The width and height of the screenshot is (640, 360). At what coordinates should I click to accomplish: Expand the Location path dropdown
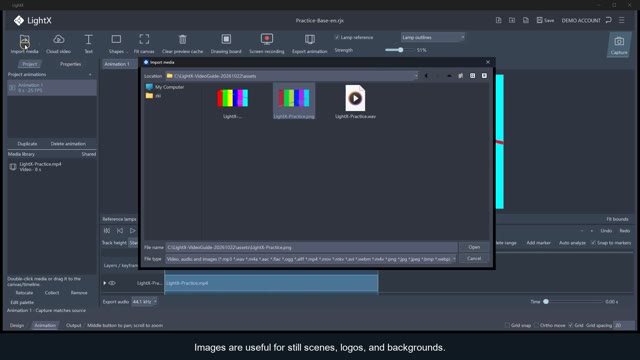click(416, 76)
